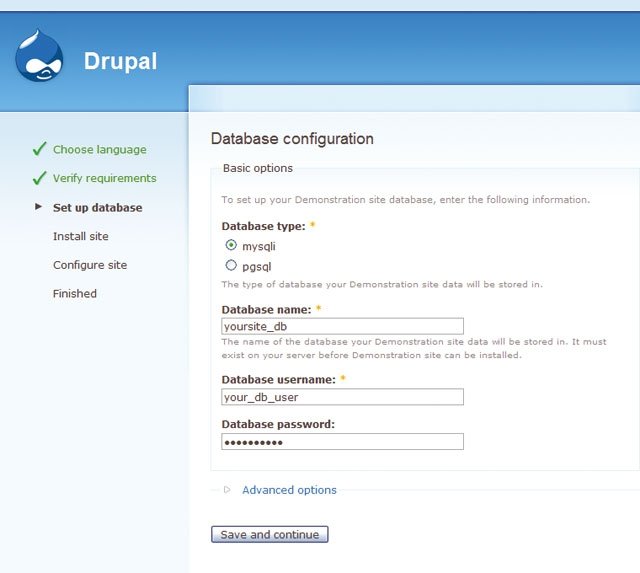
Task: Click the Configure site step
Action: pyautogui.click(x=90, y=265)
